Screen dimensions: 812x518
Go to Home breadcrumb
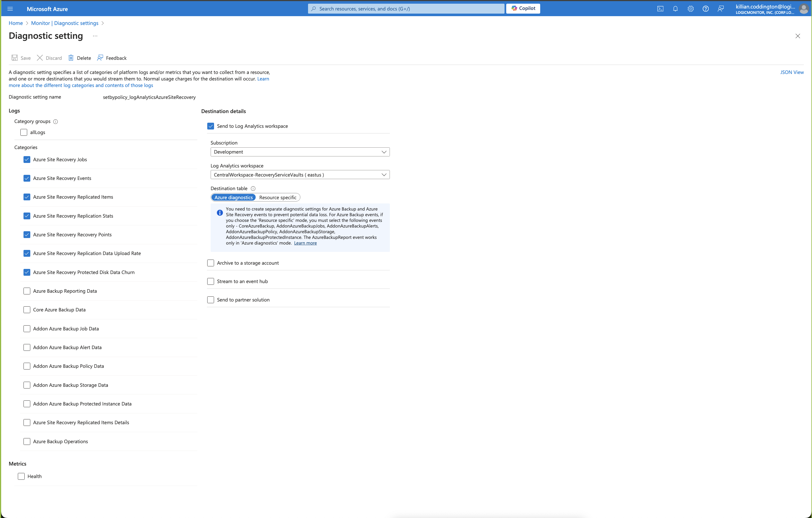[x=16, y=23]
